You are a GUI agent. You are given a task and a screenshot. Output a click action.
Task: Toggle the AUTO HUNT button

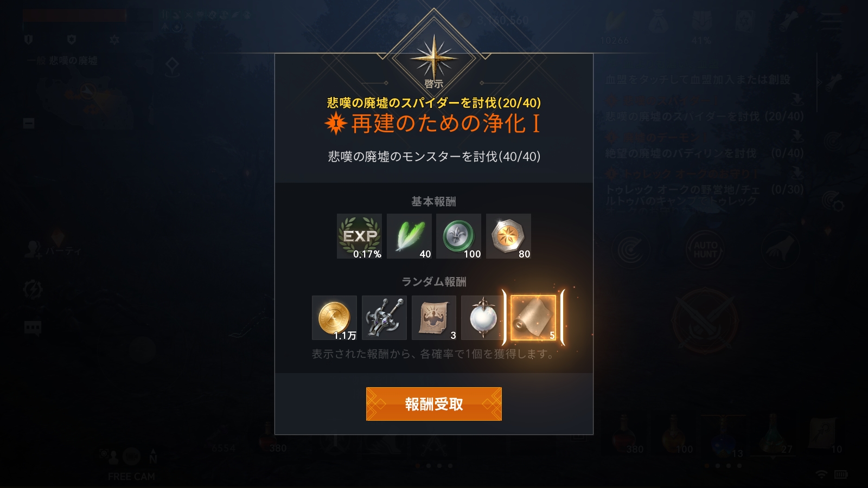pyautogui.click(x=705, y=250)
